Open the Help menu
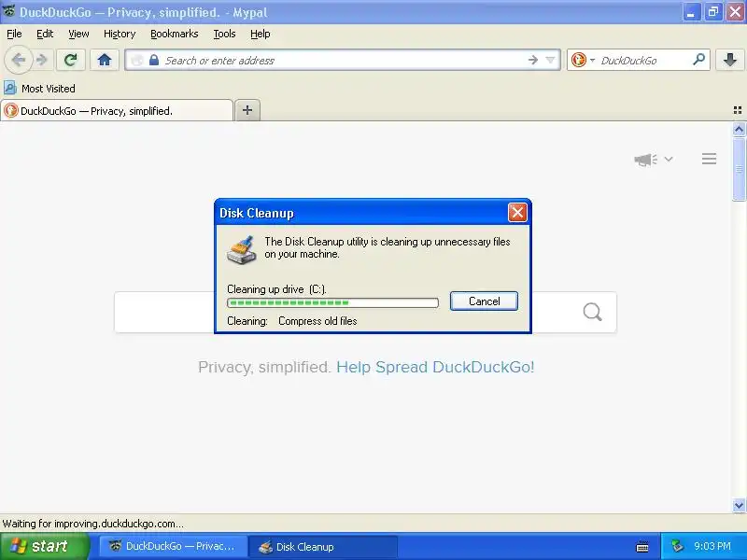Image resolution: width=747 pixels, height=560 pixels. click(x=261, y=34)
